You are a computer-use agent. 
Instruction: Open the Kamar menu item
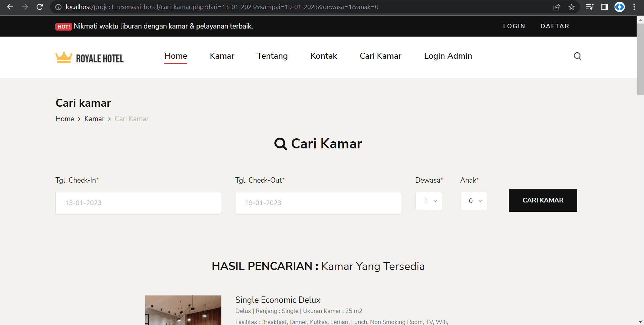tap(222, 56)
